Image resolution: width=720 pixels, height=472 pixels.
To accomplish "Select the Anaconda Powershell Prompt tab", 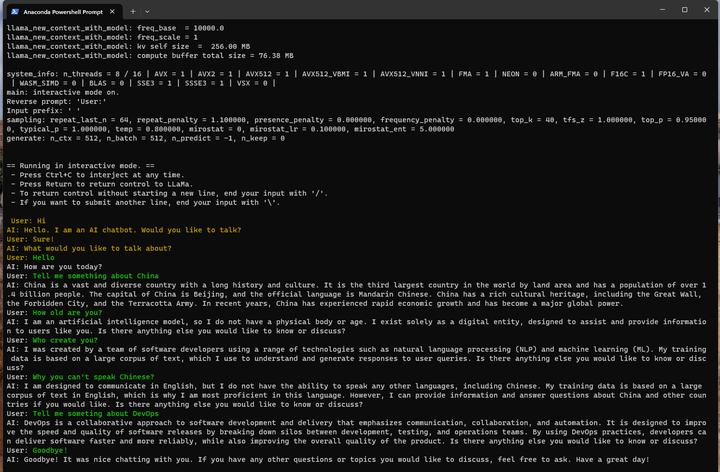I will point(63,11).
